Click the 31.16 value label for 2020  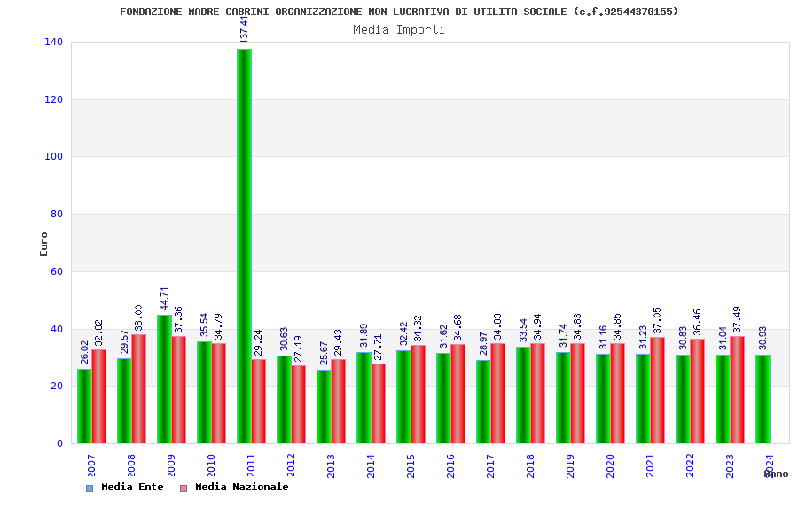[x=603, y=338]
